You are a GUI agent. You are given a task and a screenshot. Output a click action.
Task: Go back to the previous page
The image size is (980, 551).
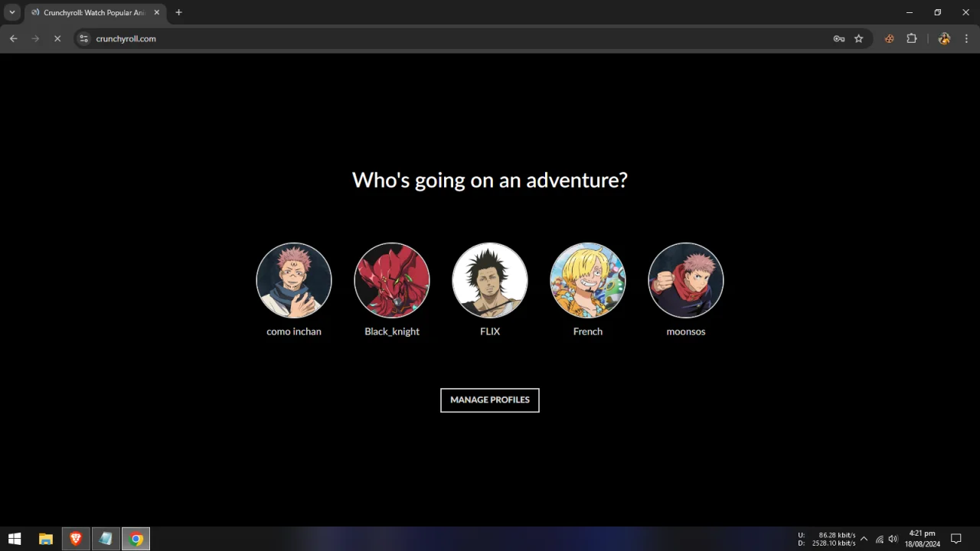tap(14, 38)
